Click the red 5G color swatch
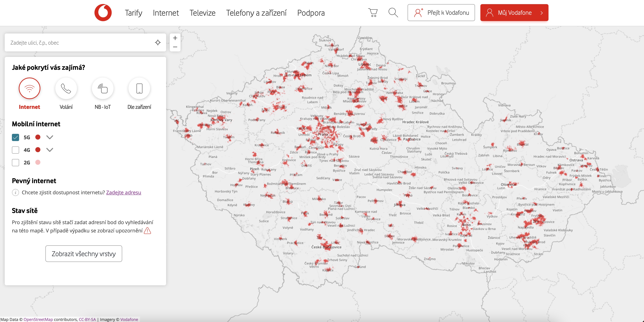Viewport: 644px width, 322px height. [x=38, y=137]
